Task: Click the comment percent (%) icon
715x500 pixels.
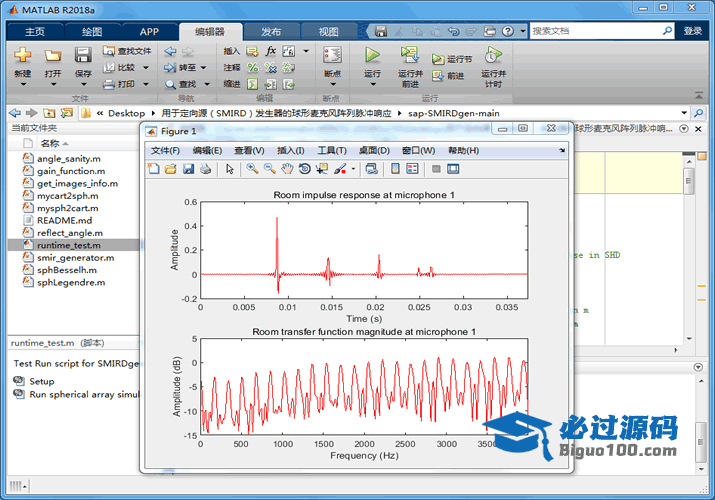Action: pos(253,67)
